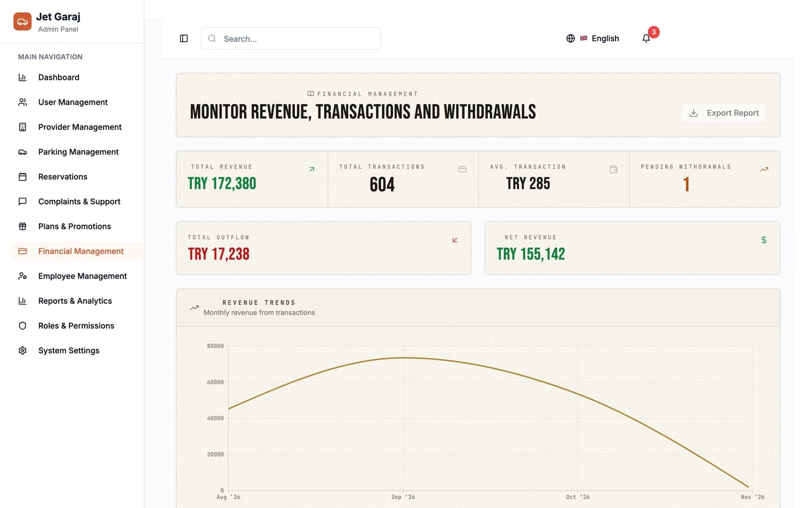Viewport: 812px width, 508px height.
Task: Click the Parking Management car icon
Action: click(x=22, y=152)
